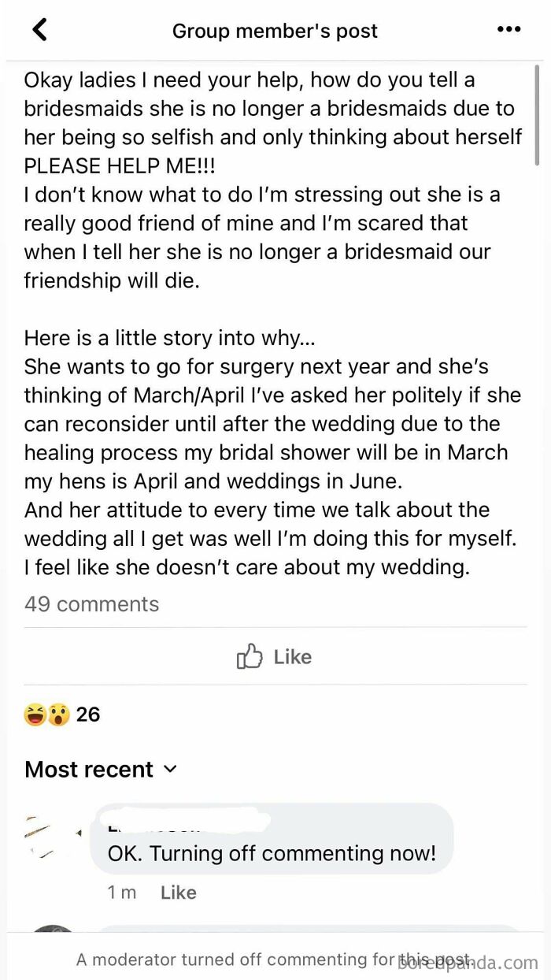Open the three-dot more options menu

pyautogui.click(x=508, y=30)
